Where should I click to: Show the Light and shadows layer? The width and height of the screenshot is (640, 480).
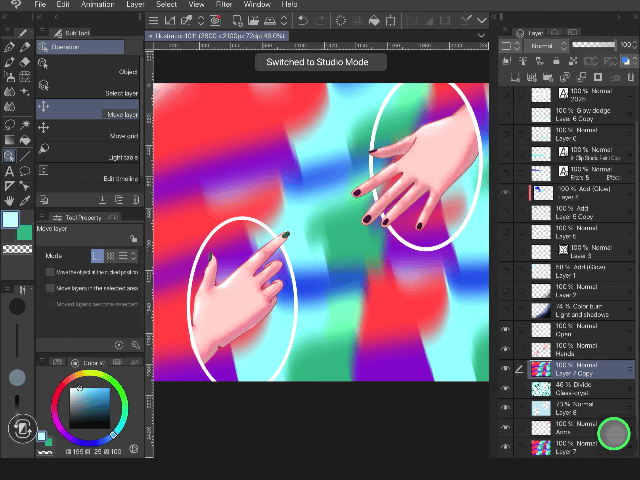(506, 310)
